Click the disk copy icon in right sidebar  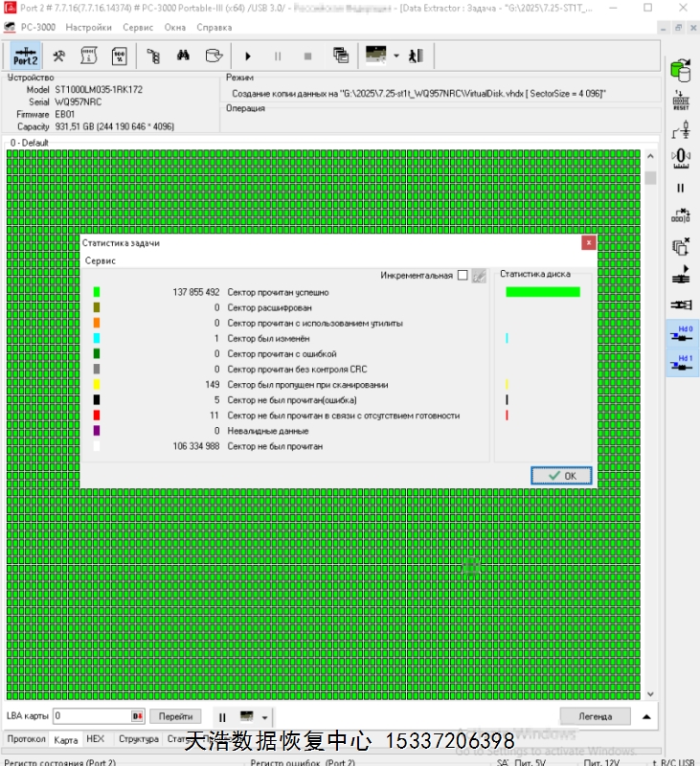pyautogui.click(x=681, y=70)
